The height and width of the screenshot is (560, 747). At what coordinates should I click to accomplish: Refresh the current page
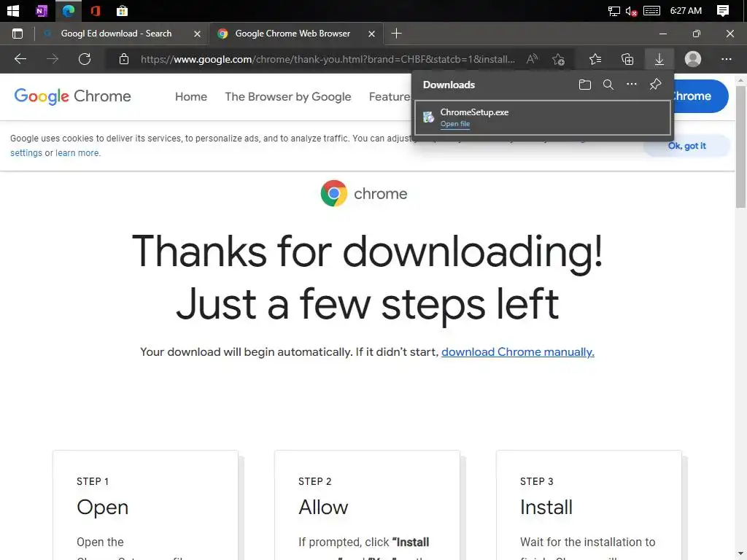click(x=85, y=59)
